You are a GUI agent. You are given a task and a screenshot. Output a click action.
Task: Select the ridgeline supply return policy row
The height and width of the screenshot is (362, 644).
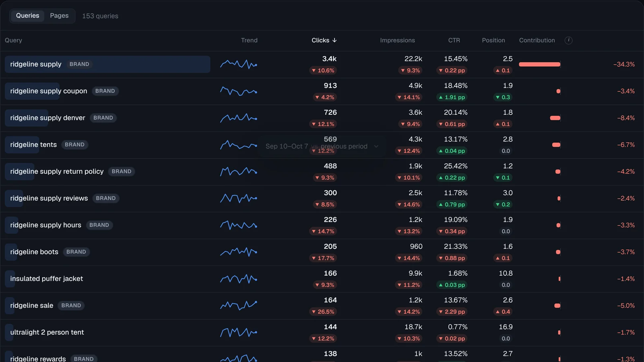tap(322, 172)
